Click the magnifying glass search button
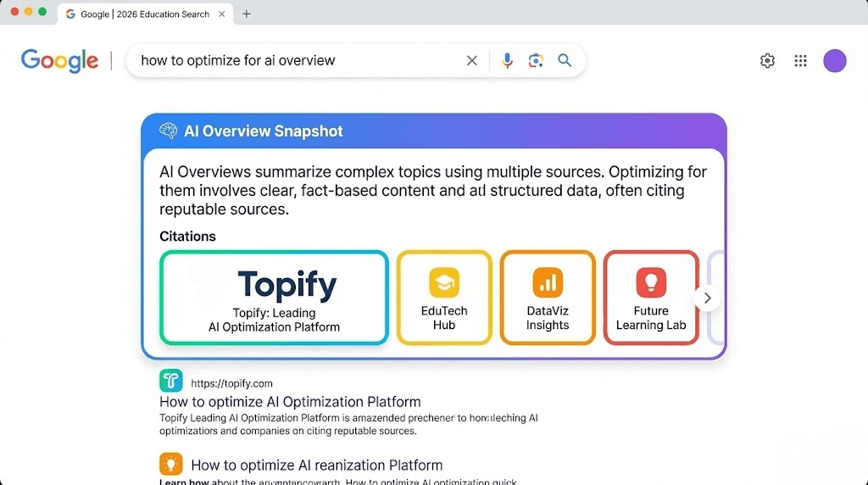The height and width of the screenshot is (485, 868). coord(564,60)
